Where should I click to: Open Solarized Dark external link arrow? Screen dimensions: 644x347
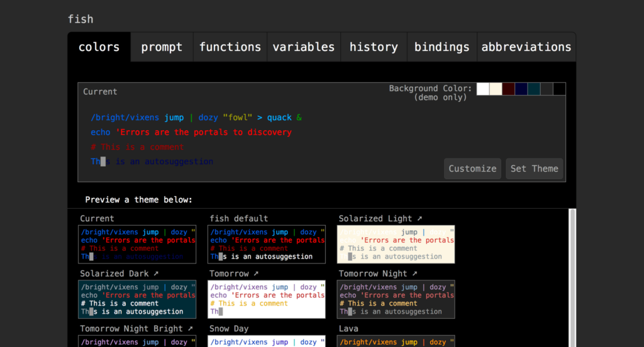click(156, 273)
